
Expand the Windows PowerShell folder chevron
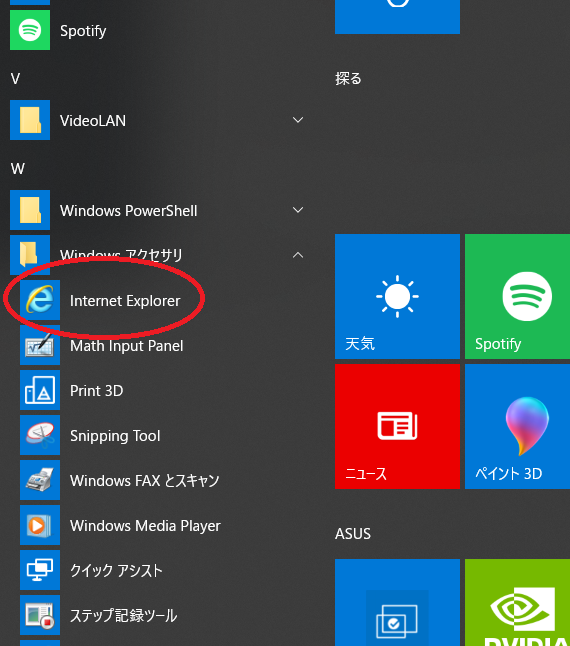tap(298, 210)
